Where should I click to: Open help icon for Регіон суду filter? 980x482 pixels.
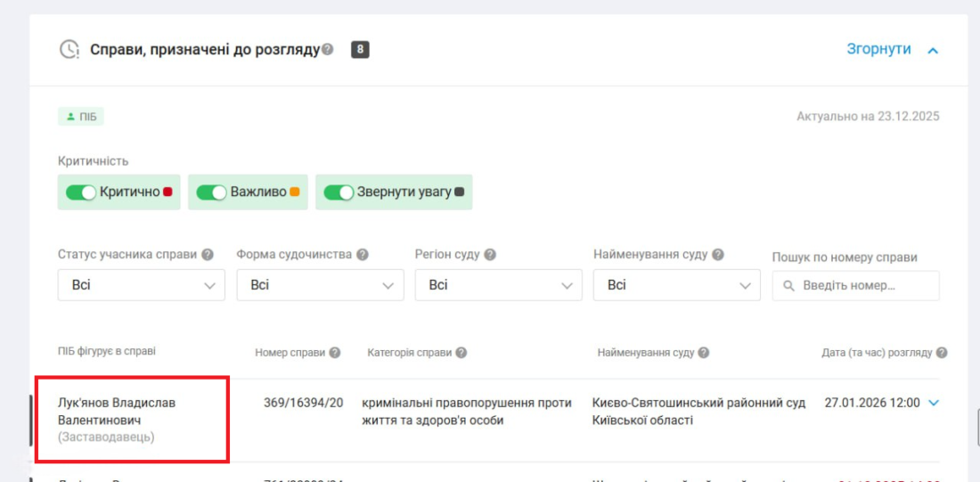[x=490, y=255]
